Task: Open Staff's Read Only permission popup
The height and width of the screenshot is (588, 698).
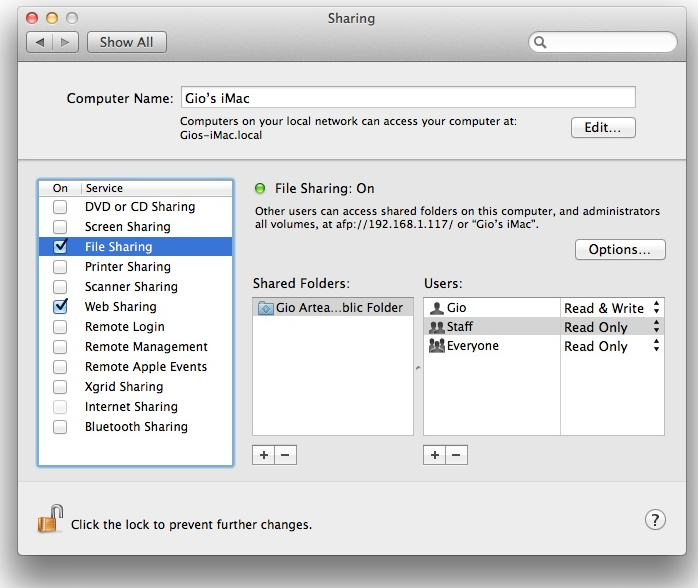Action: pyautogui.click(x=612, y=327)
